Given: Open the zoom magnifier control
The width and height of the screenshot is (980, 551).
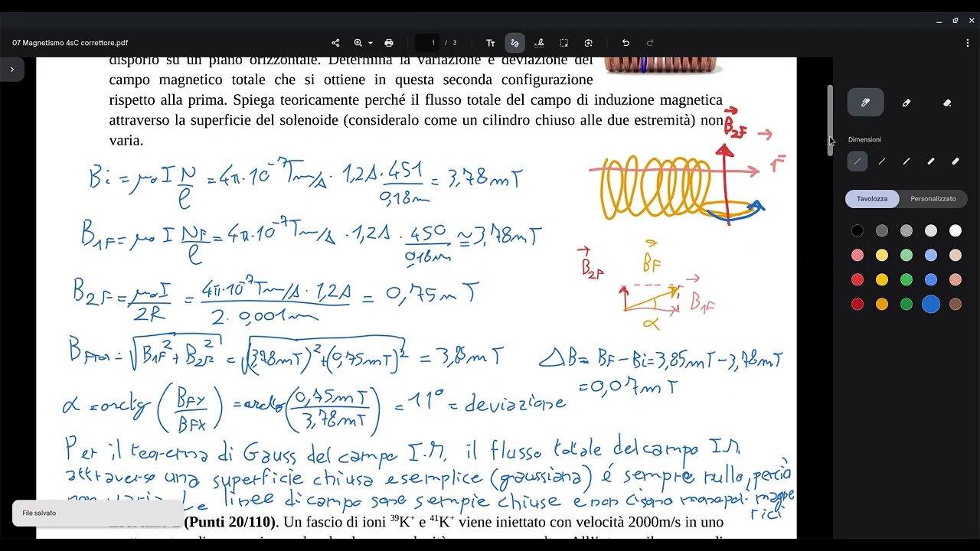Looking at the screenshot, I should tap(358, 43).
